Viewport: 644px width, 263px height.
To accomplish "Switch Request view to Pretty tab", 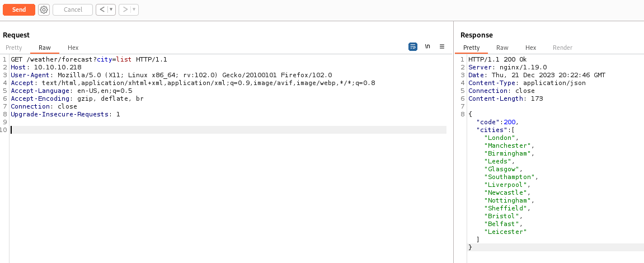I will pos(14,48).
